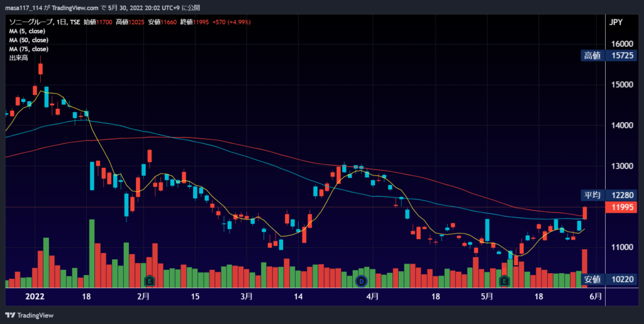Viewport: 644px width, 324px height.
Task: Select the 出来高 volume indicator label
Action: tap(18, 58)
